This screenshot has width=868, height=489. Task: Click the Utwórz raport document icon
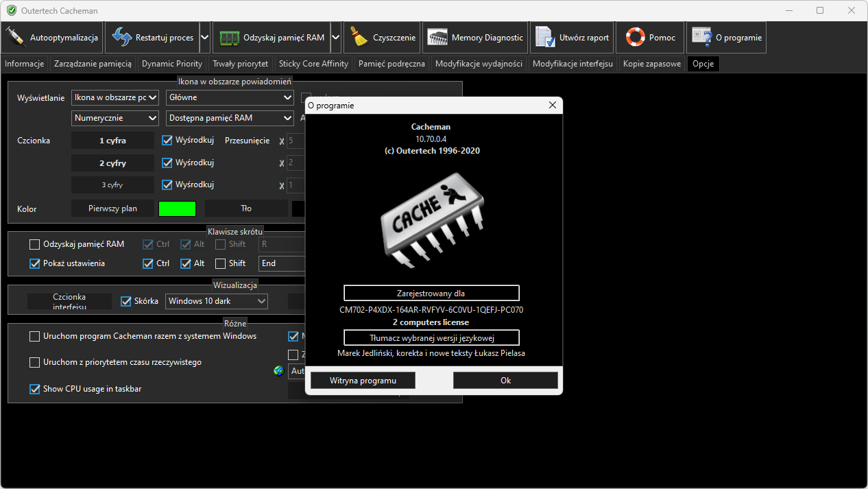545,38
